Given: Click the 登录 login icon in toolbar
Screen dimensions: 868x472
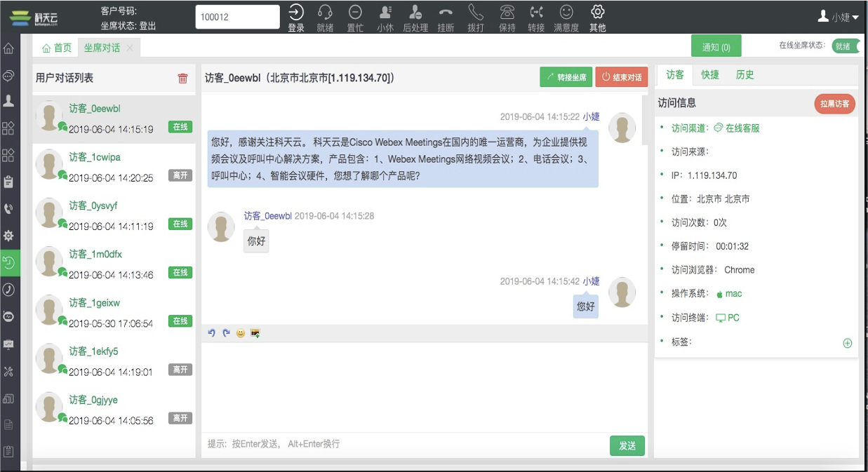Looking at the screenshot, I should coord(296,13).
